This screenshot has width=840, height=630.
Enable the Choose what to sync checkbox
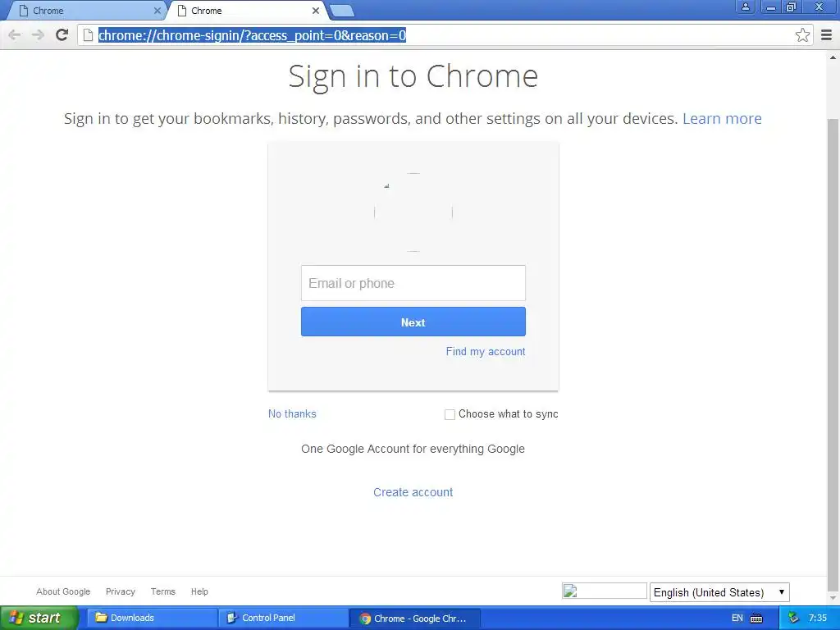tap(450, 414)
